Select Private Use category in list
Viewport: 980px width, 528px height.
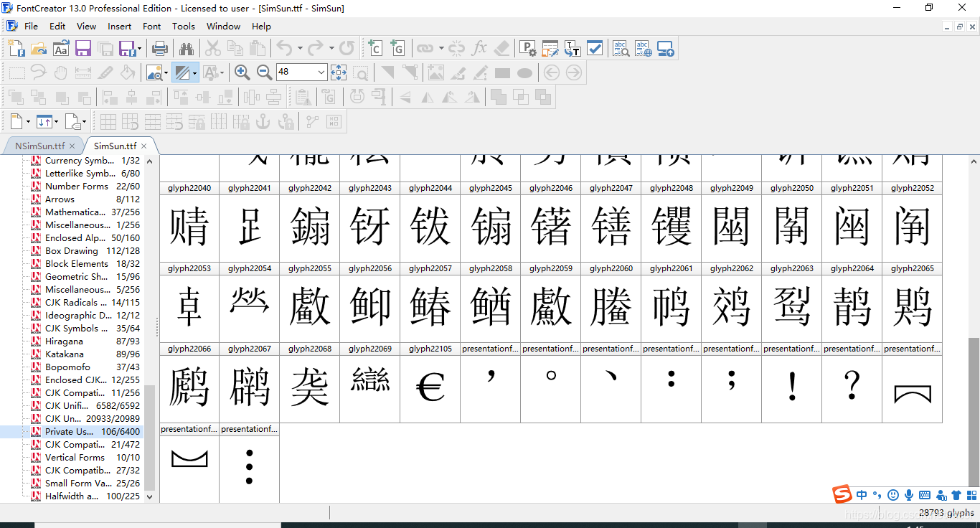[x=72, y=432]
